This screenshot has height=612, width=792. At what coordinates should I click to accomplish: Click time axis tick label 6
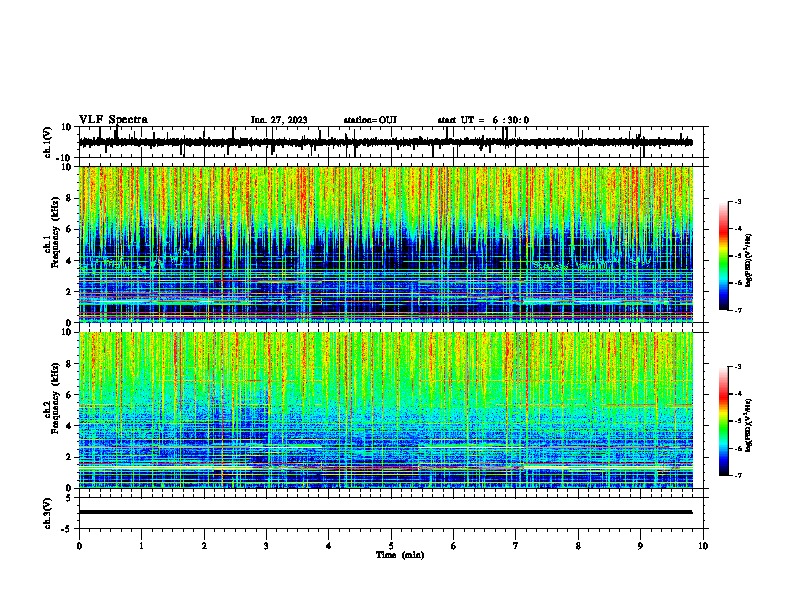click(454, 546)
